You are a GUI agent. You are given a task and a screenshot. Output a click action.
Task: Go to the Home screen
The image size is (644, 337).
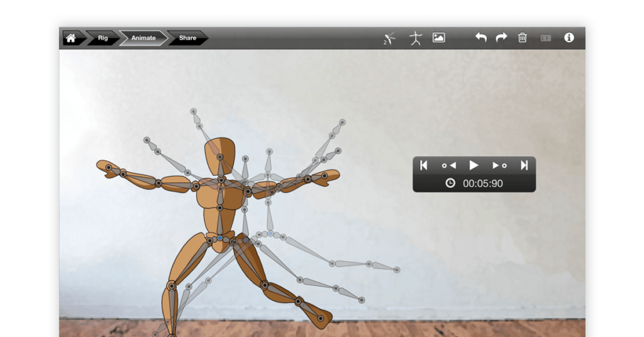tap(71, 38)
